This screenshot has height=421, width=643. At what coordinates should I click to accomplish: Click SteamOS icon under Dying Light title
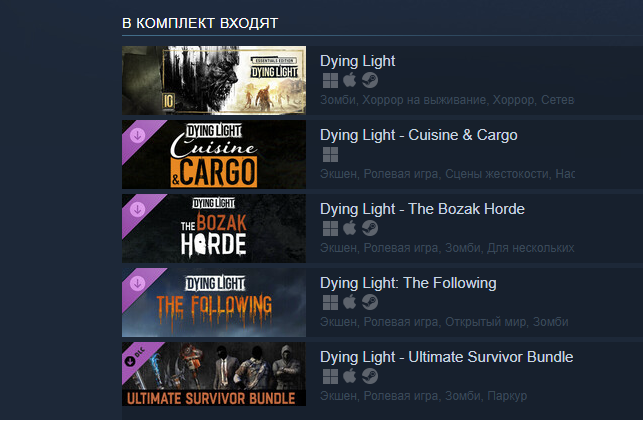coord(370,80)
